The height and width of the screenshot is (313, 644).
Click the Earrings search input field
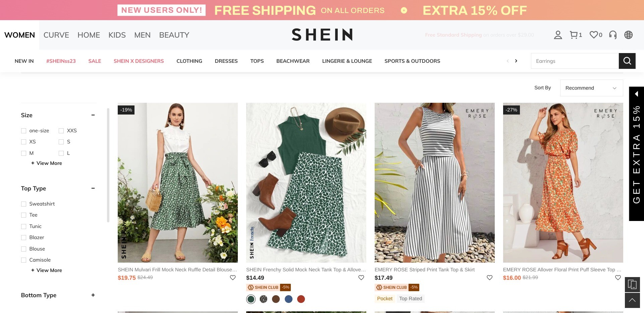pos(575,61)
